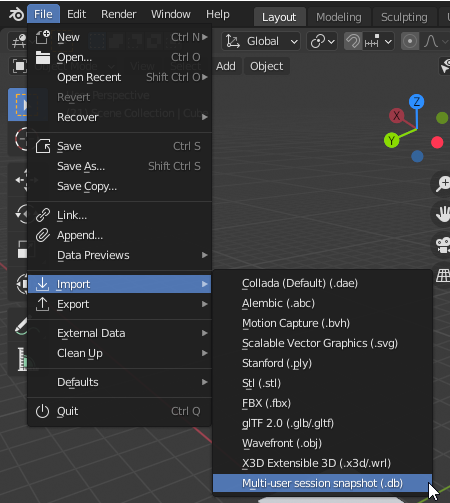450x503 pixels.
Task: Expand the Recover submenu
Action: click(x=119, y=117)
